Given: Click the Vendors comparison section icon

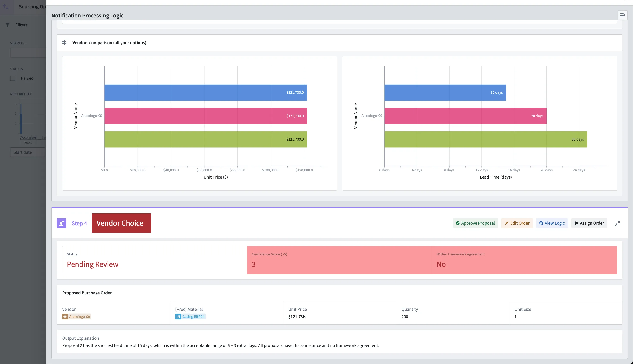Looking at the screenshot, I should pyautogui.click(x=64, y=43).
